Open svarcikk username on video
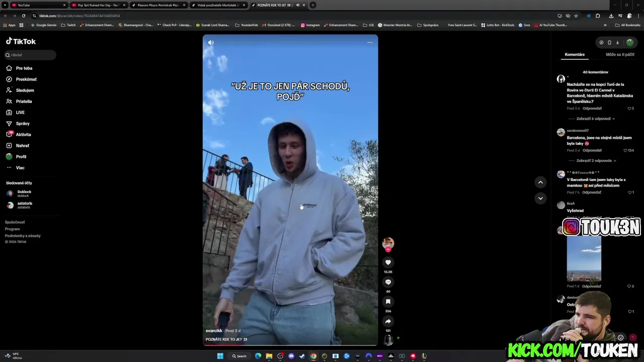 pos(214,331)
